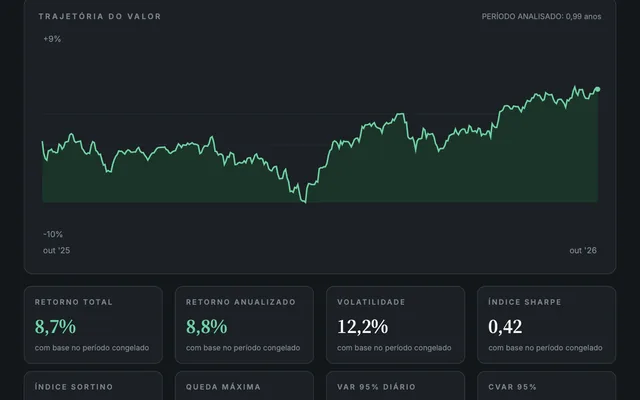The height and width of the screenshot is (400, 640).
Task: Click the 'CVAR 95%' card title
Action: 512,387
